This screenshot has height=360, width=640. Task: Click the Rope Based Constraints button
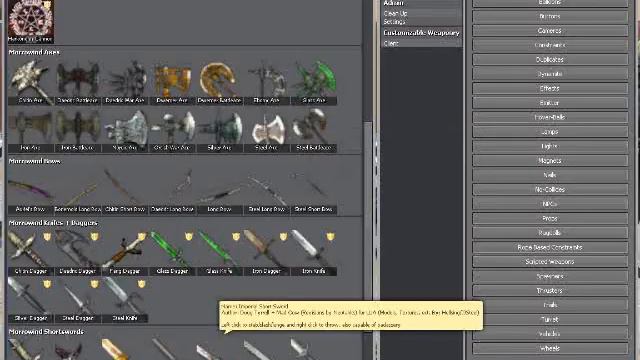coord(550,247)
